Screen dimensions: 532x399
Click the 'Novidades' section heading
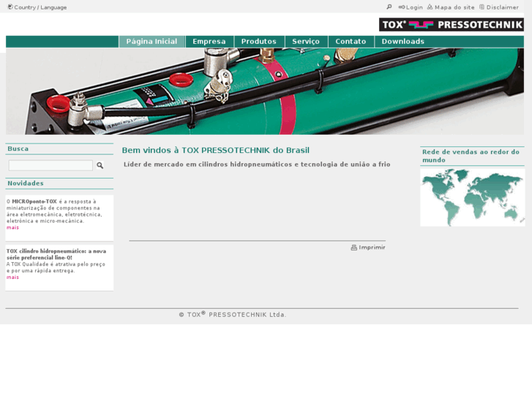(x=26, y=183)
